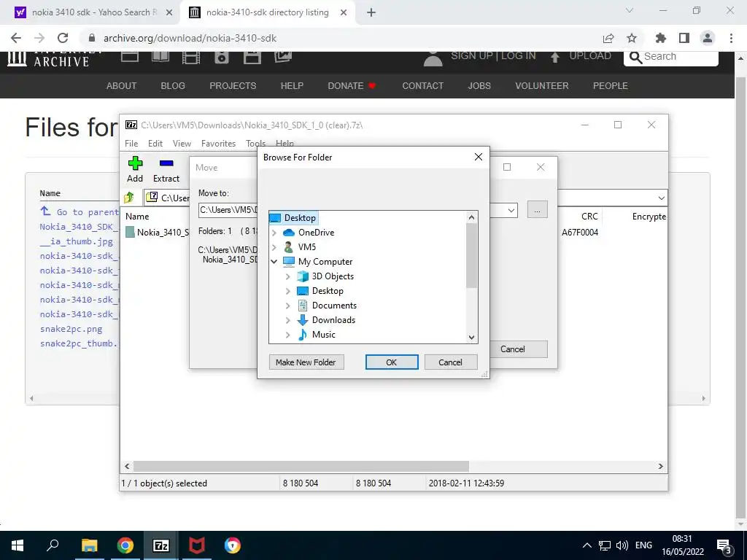Viewport: 747px width, 560px height.
Task: Reload the archive.org page
Action: (x=63, y=38)
